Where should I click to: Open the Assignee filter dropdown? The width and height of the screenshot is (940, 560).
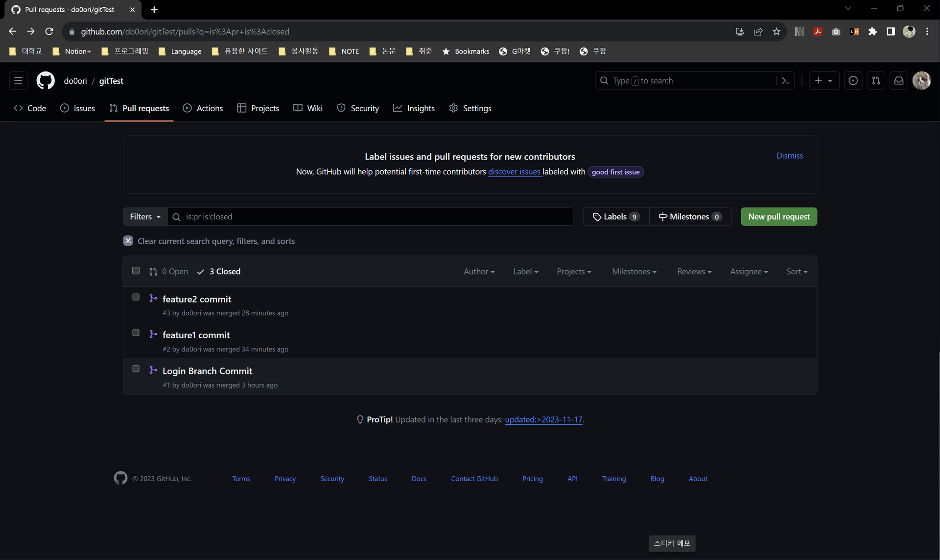749,271
